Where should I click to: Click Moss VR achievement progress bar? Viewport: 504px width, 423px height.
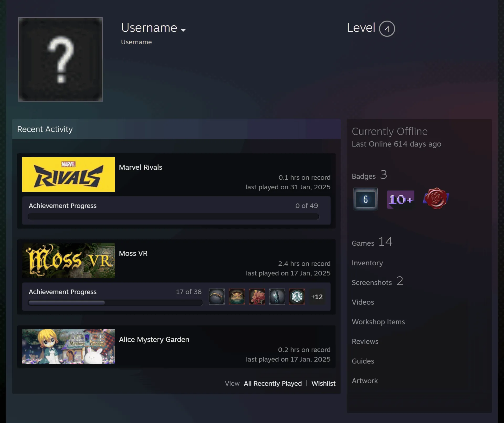click(x=115, y=303)
